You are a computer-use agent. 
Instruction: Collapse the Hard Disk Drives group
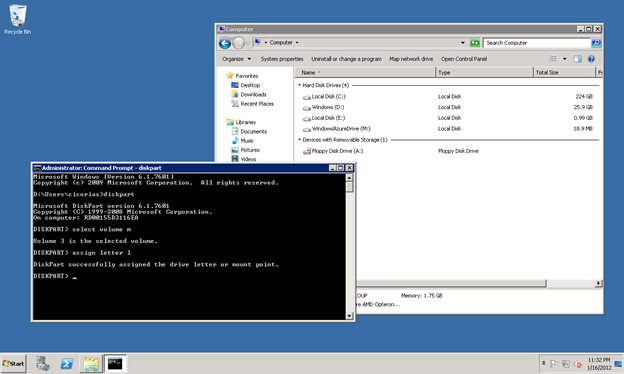coord(300,85)
